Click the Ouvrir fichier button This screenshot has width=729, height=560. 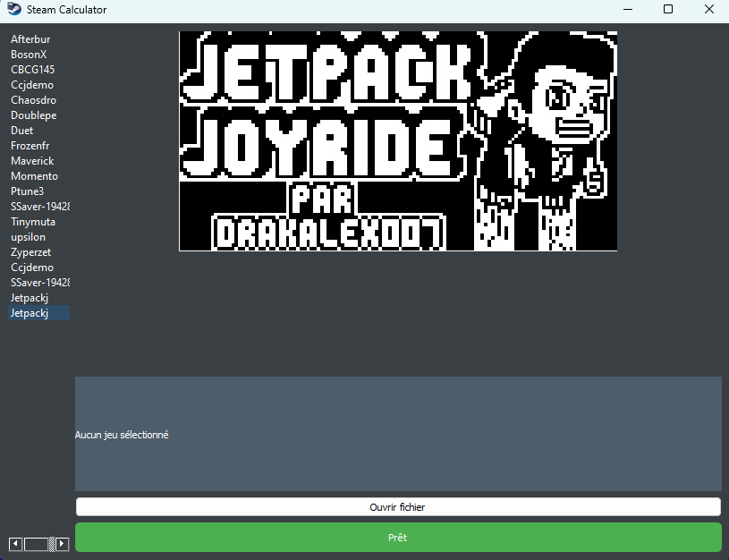click(398, 507)
